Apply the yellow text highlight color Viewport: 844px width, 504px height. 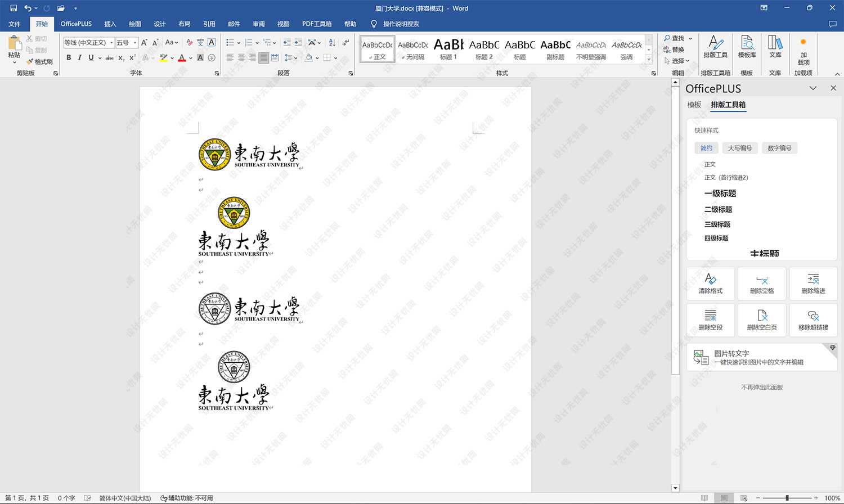(163, 57)
